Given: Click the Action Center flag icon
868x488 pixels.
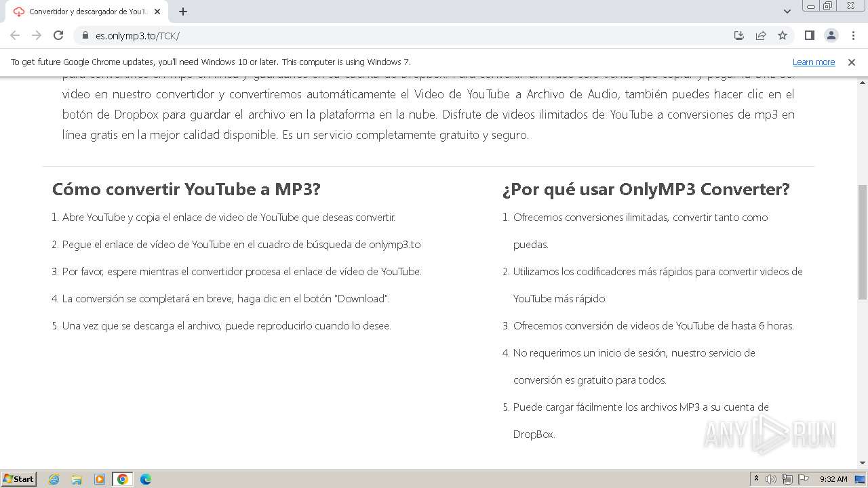Looking at the screenshot, I should click(804, 479).
